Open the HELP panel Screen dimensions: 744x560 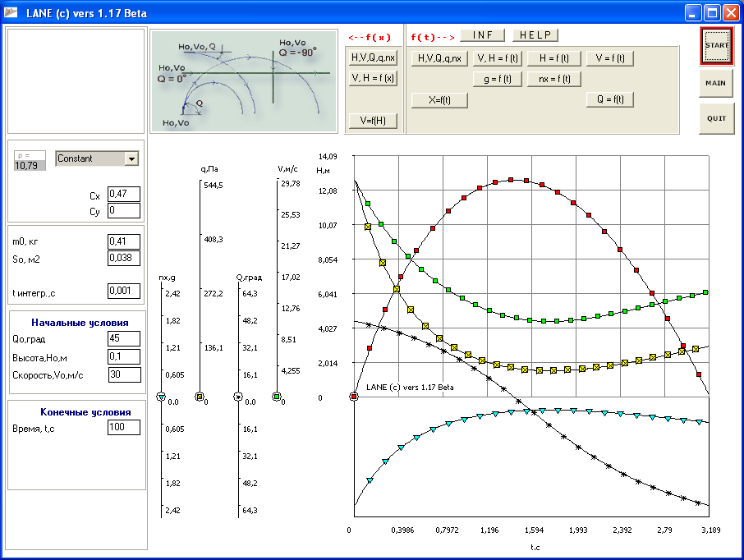click(x=535, y=35)
